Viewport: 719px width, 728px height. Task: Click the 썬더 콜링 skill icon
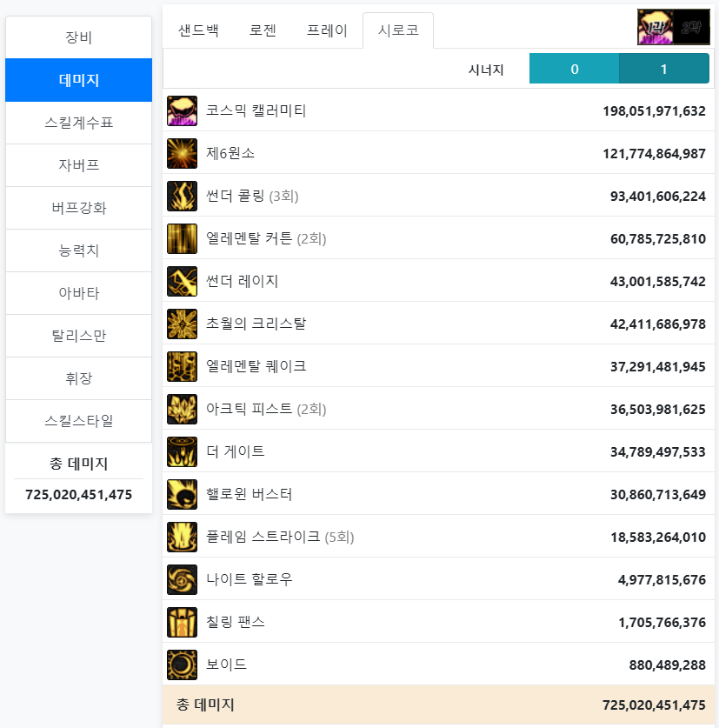(x=182, y=196)
